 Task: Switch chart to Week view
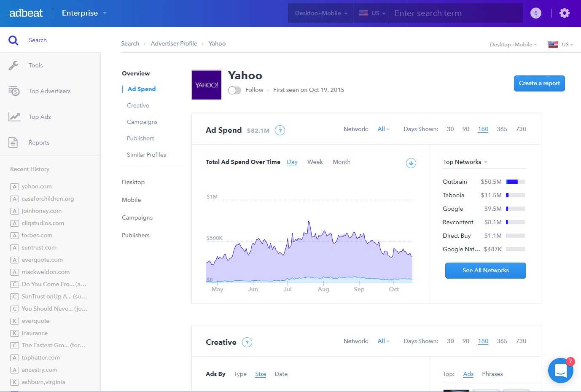(315, 162)
